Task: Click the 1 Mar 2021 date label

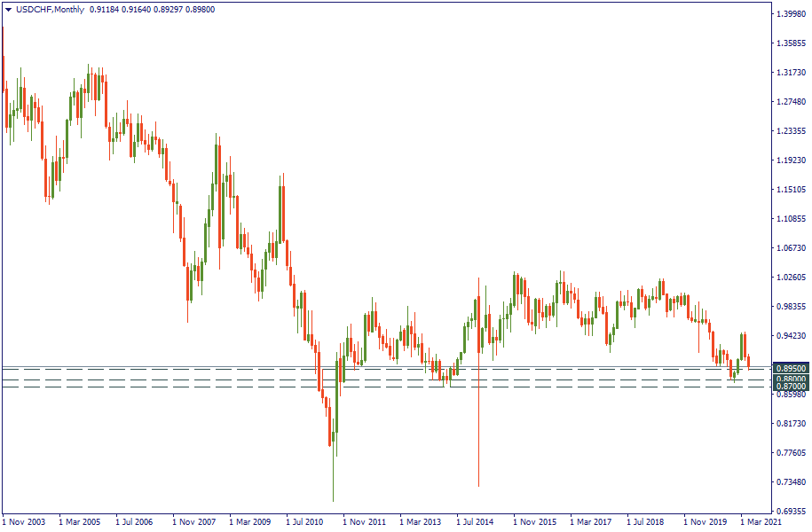Action: (x=761, y=522)
